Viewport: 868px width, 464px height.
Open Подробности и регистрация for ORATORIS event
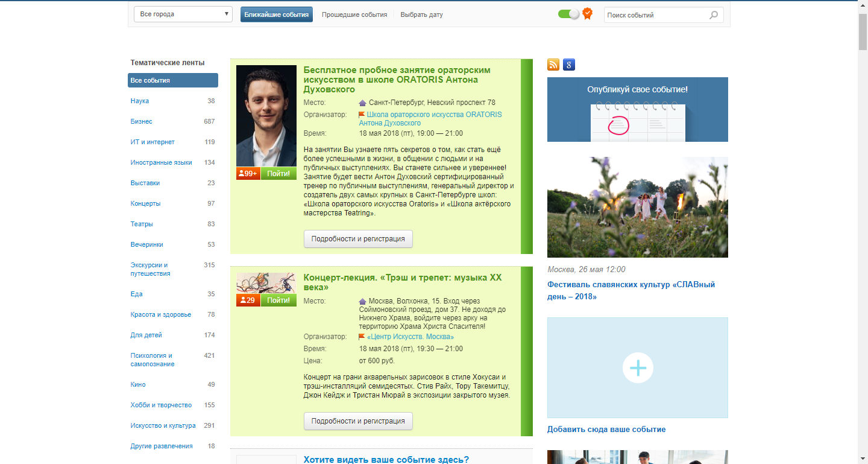(358, 238)
